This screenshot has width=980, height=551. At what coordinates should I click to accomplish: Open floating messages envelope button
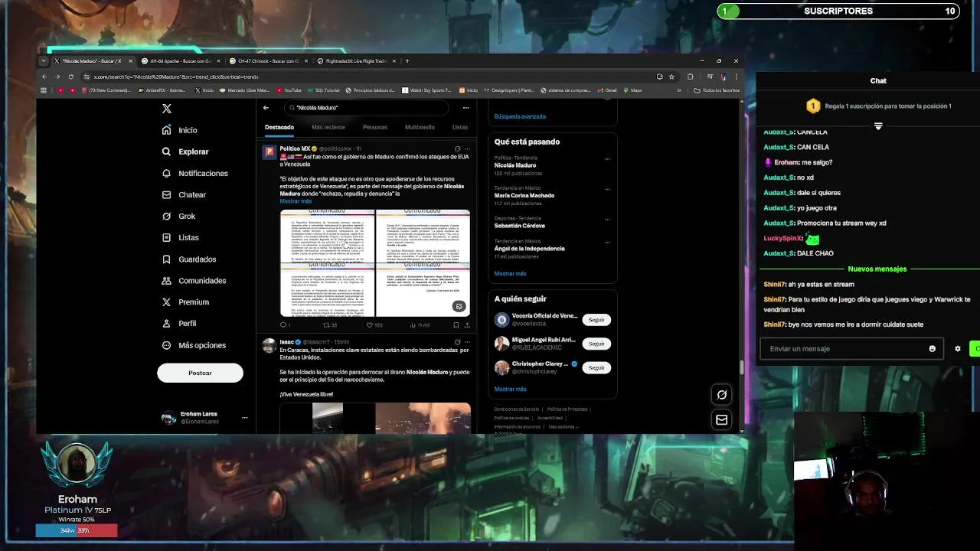point(721,419)
